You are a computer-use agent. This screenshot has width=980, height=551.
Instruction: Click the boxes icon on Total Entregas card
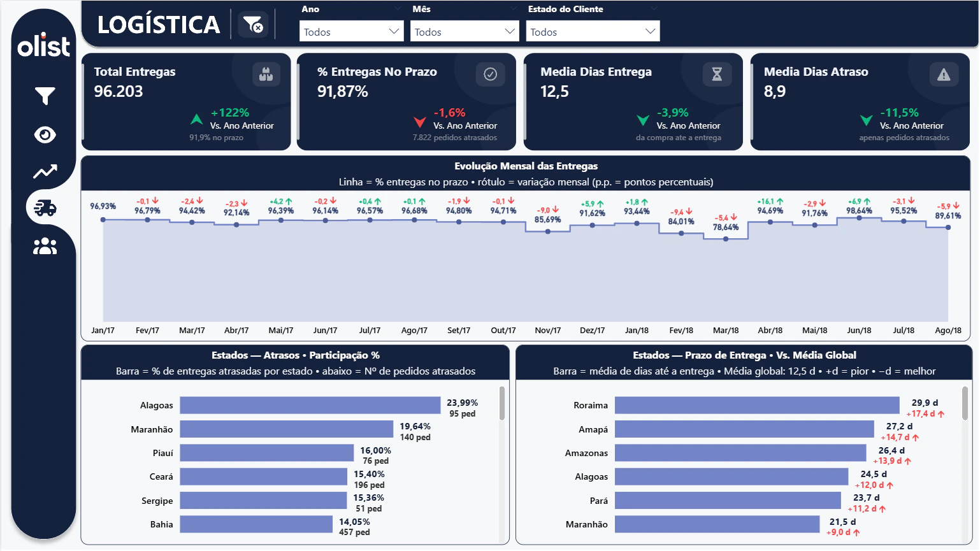tap(266, 75)
